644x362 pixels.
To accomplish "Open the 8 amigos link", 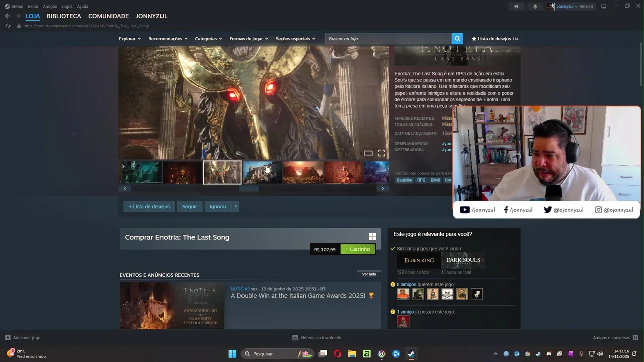I will click(407, 284).
